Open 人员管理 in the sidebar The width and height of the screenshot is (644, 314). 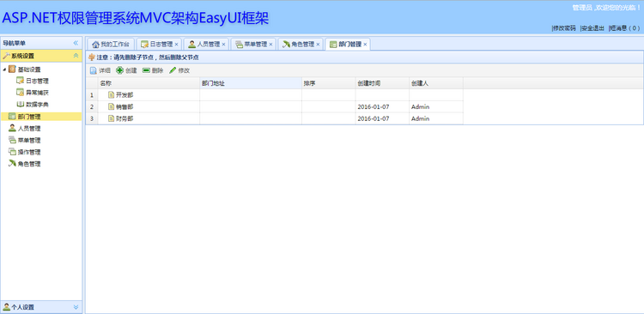coord(29,129)
